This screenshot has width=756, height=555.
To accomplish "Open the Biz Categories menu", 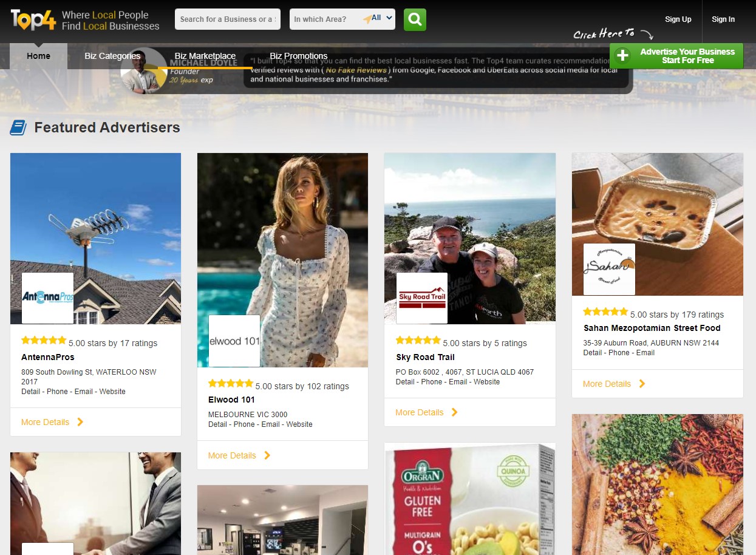I will click(112, 56).
